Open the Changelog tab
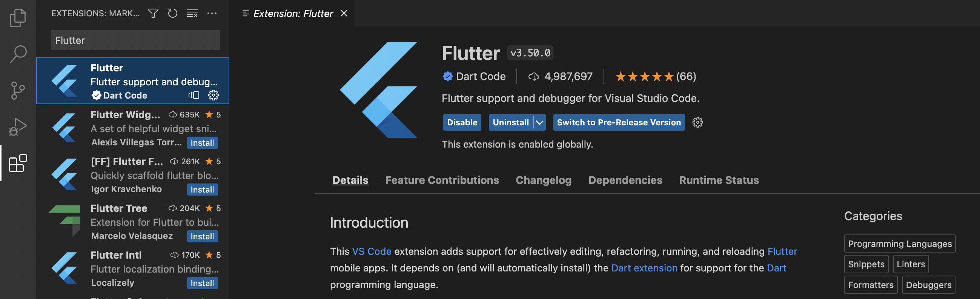 543,180
